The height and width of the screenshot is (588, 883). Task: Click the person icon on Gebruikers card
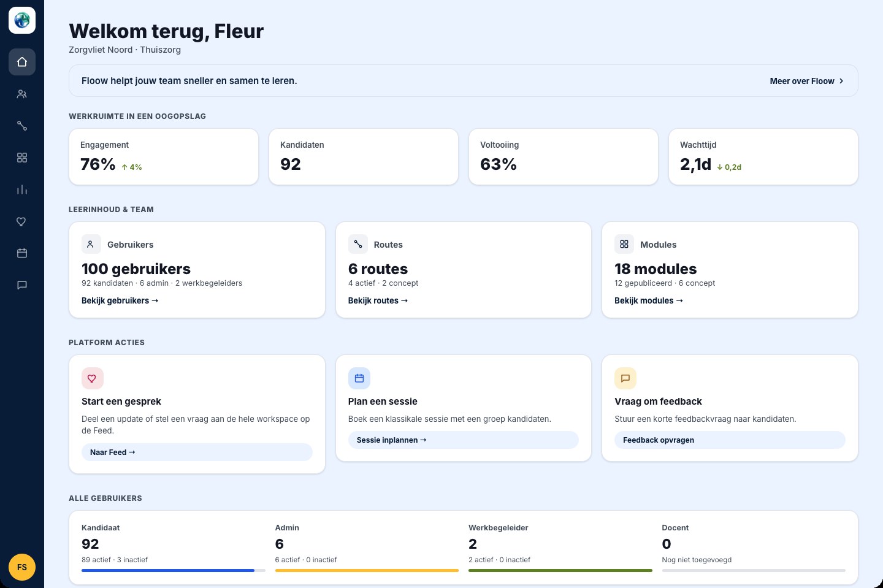tap(91, 244)
